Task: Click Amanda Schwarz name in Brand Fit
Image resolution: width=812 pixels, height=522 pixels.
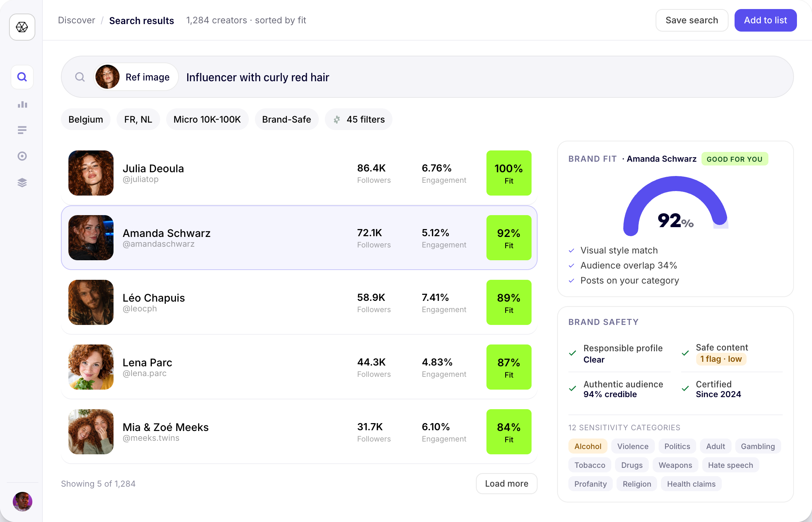Action: click(662, 159)
